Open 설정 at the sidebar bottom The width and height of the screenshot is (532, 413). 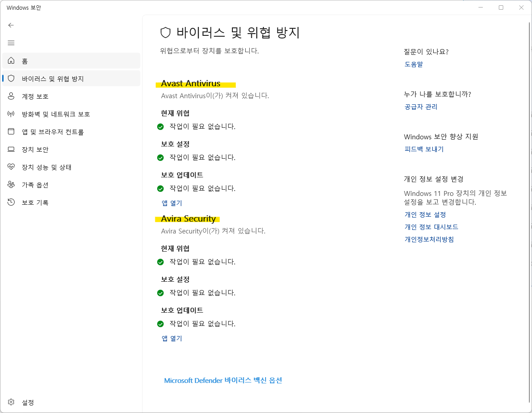[71, 402]
